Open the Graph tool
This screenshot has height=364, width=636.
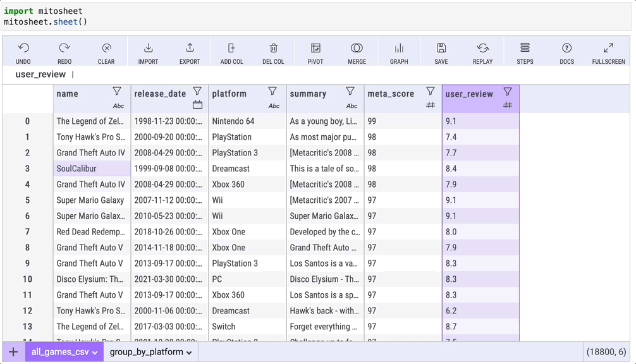[399, 49]
